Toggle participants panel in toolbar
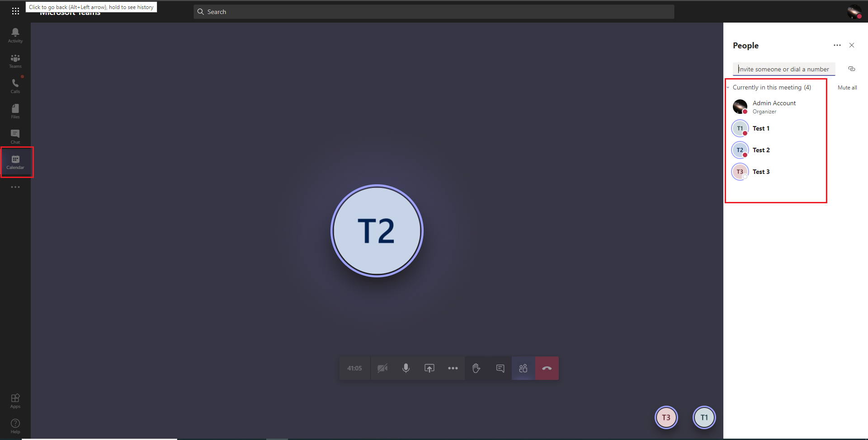The image size is (868, 440). (x=524, y=368)
